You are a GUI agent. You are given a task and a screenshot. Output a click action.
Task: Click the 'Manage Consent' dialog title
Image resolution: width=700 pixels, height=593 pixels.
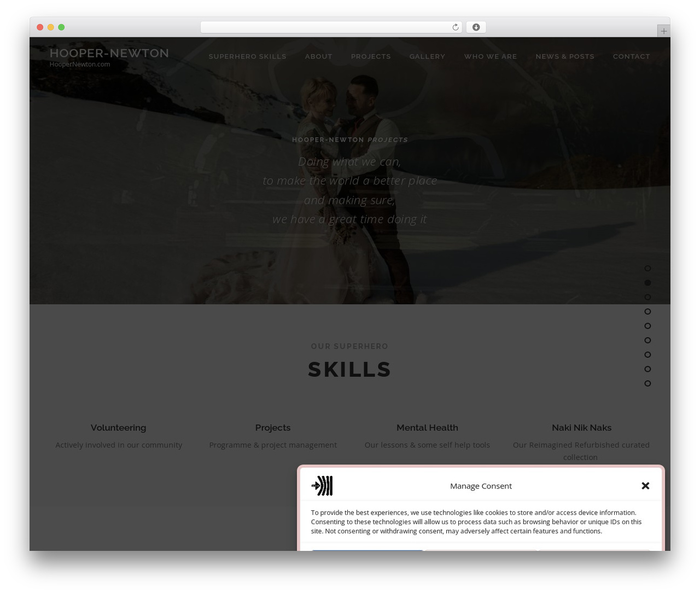point(481,486)
